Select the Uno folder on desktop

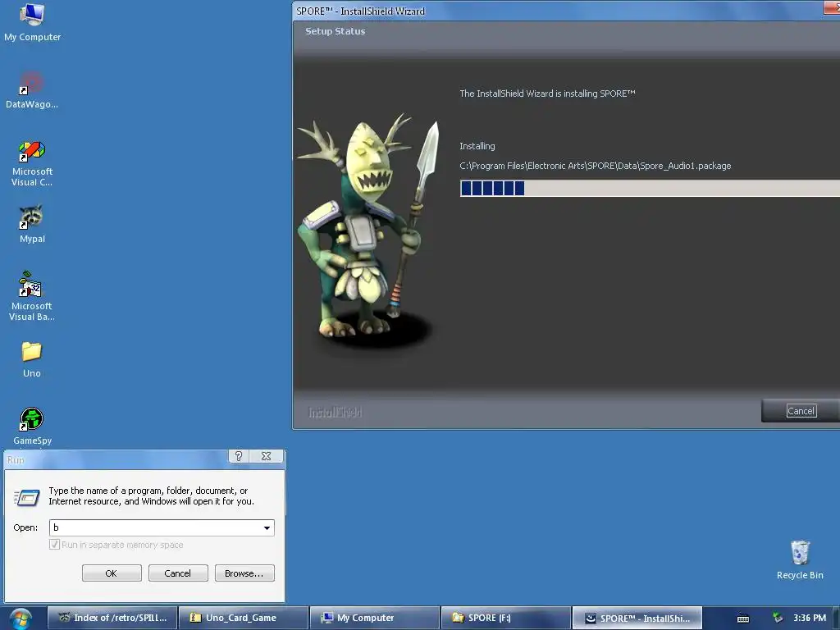(32, 359)
